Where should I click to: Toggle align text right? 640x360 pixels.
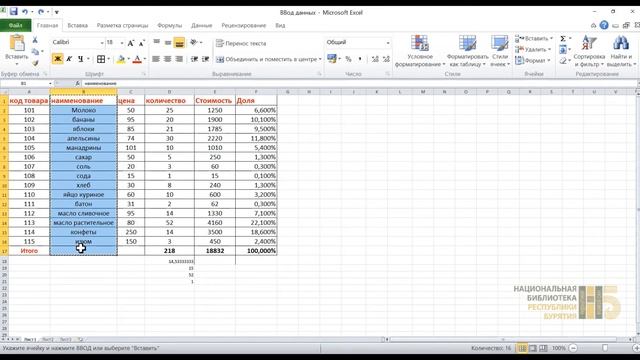coord(179,59)
